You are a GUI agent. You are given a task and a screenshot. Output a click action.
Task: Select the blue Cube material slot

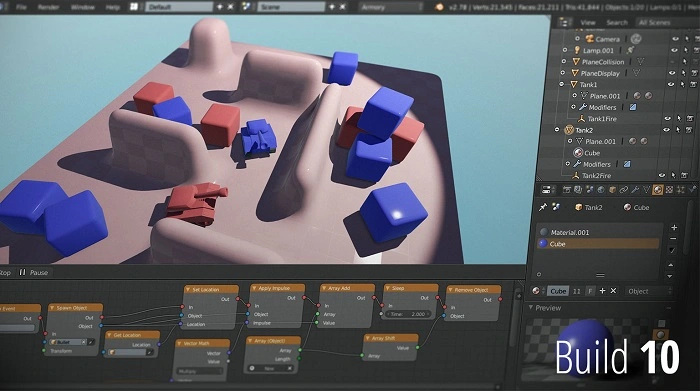(598, 244)
